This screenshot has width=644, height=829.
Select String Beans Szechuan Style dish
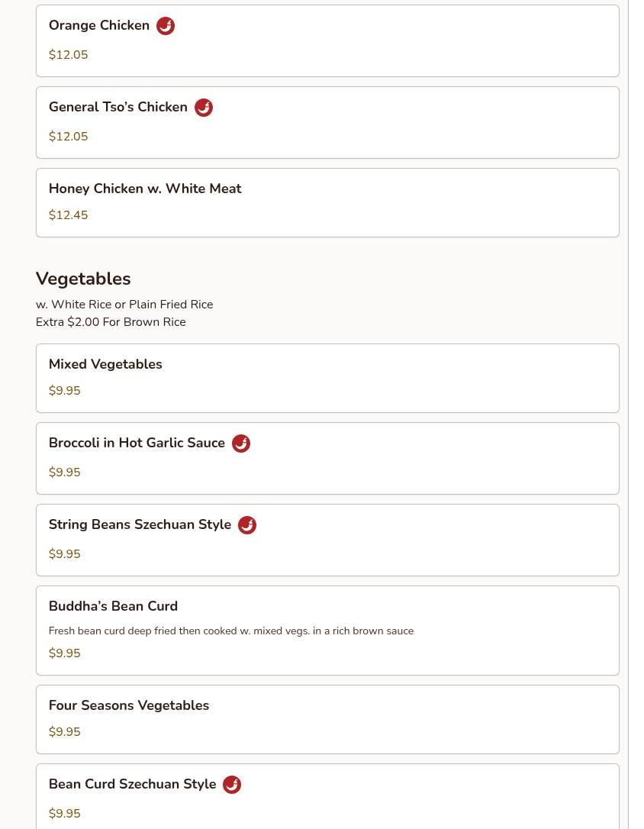coord(140,525)
